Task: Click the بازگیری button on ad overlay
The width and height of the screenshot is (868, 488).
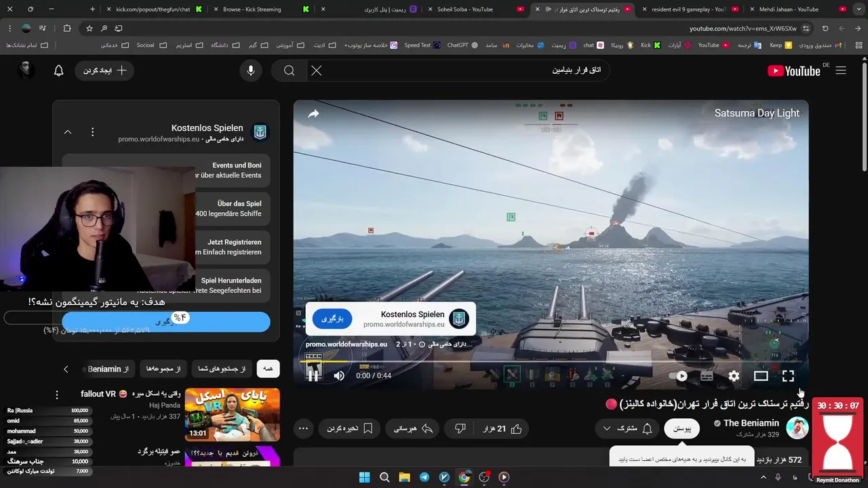Action: [332, 319]
